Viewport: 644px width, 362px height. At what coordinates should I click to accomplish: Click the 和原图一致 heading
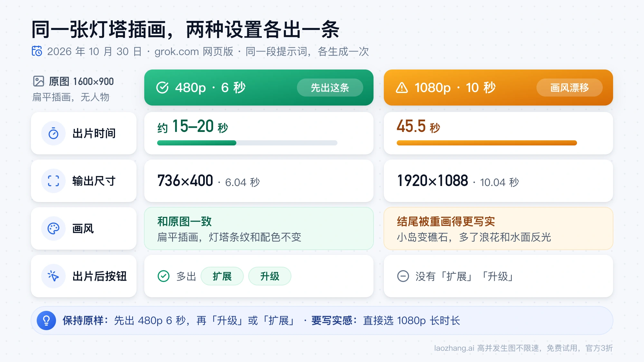[185, 221]
